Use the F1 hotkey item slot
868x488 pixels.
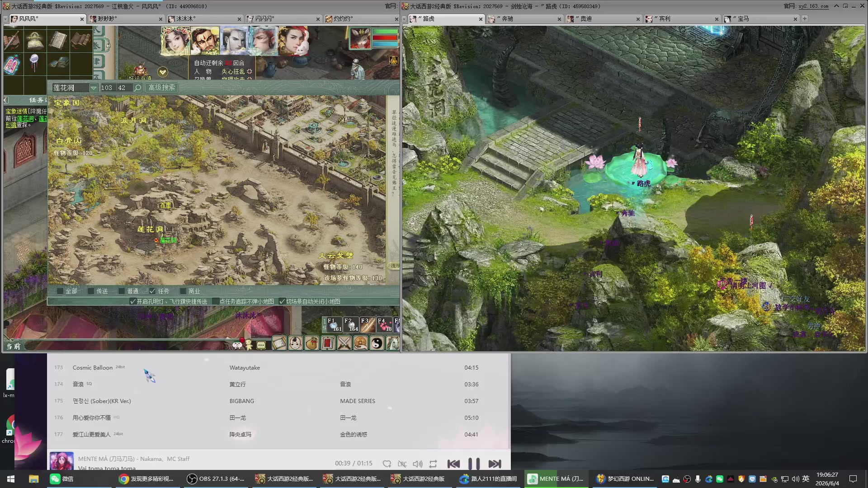point(334,325)
